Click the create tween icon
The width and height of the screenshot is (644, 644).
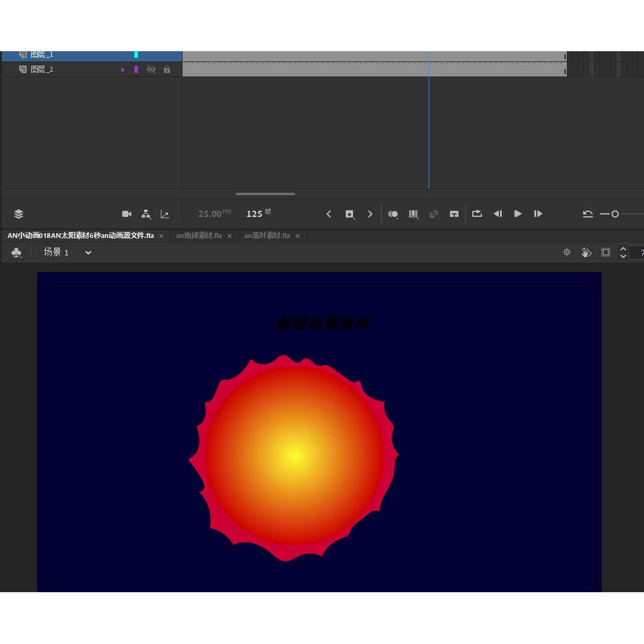pyautogui.click(x=434, y=214)
